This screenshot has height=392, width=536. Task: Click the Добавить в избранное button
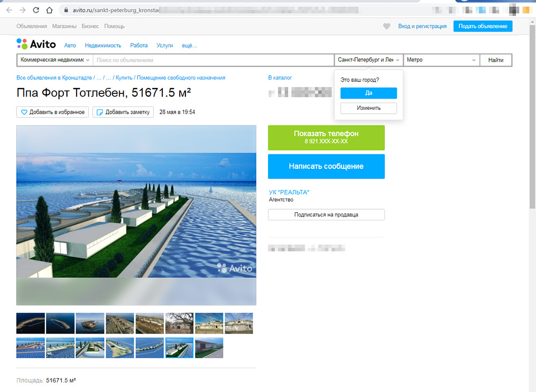coord(53,112)
